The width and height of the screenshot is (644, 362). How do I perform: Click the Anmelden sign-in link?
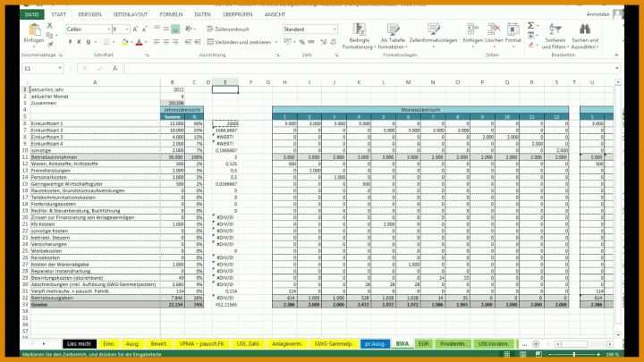click(597, 14)
